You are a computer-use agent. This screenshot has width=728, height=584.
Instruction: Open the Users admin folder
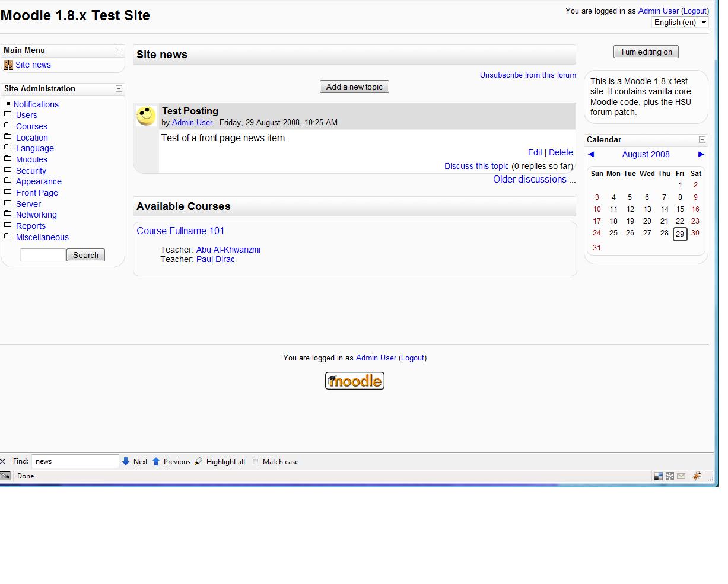[27, 115]
